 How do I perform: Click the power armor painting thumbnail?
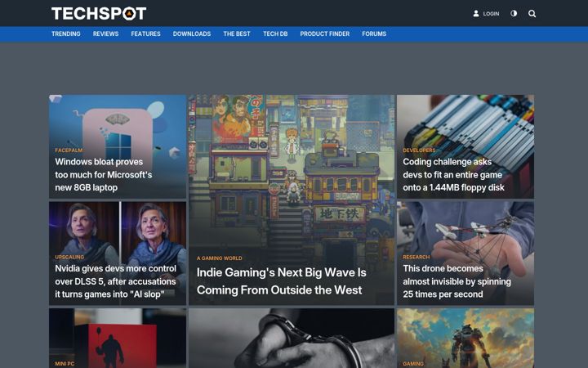[x=465, y=338]
